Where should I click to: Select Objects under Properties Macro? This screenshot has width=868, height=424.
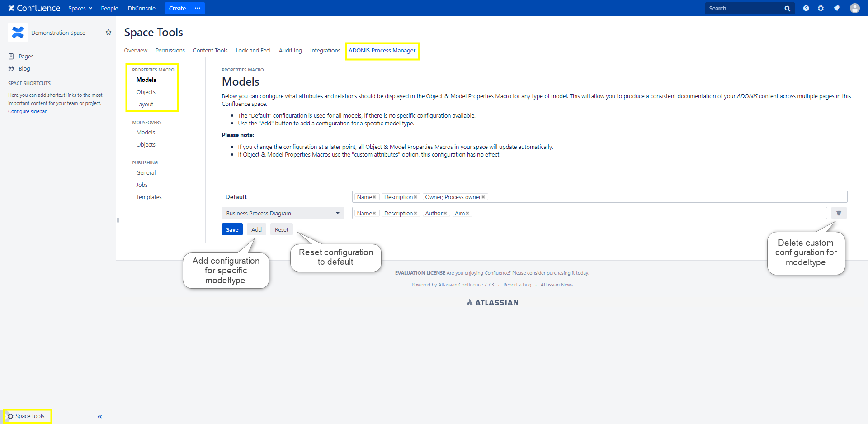pos(146,92)
